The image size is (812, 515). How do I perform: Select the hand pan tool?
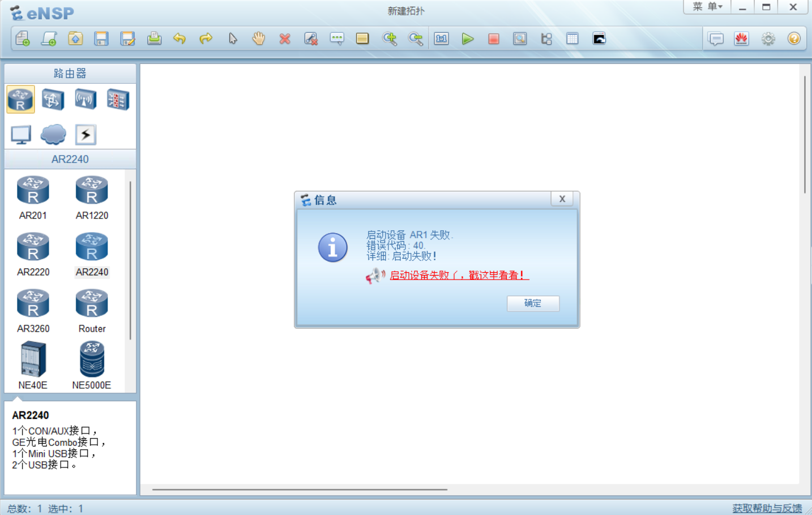click(x=259, y=38)
